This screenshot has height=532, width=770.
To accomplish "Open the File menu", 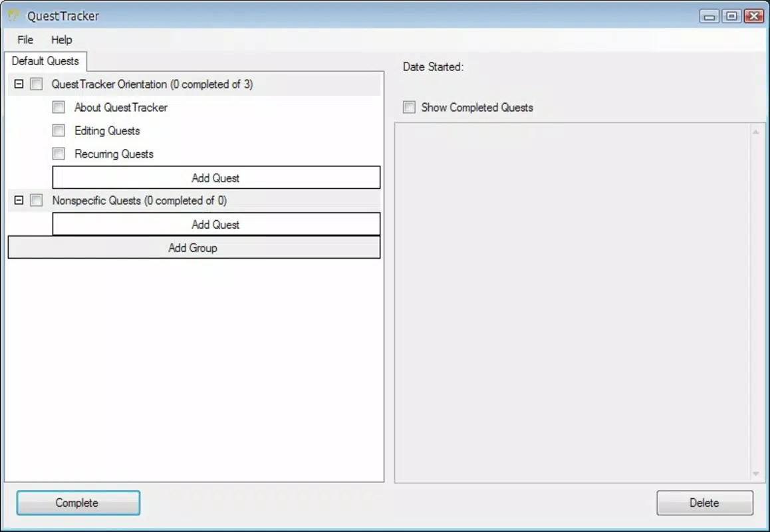I will click(25, 40).
